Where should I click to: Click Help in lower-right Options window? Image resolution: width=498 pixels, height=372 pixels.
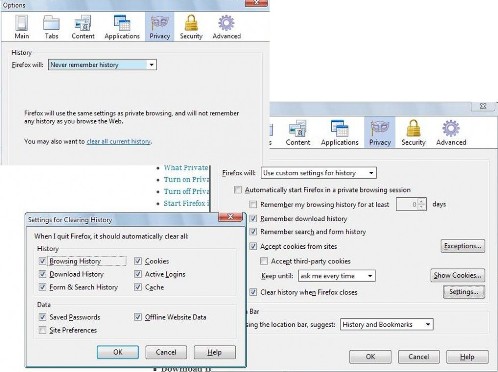pos(467,356)
